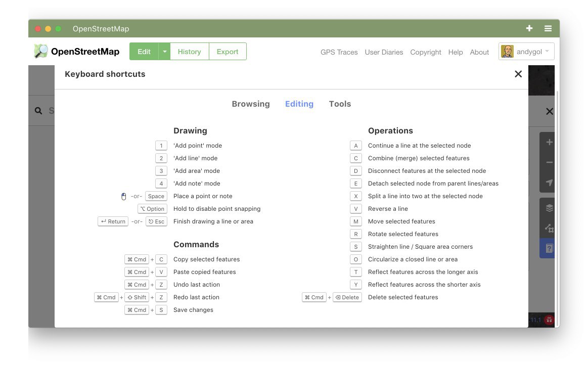Image resolution: width=588 pixels, height=365 pixels.
Task: Click the 'Add point' mode text
Action: coord(198,146)
